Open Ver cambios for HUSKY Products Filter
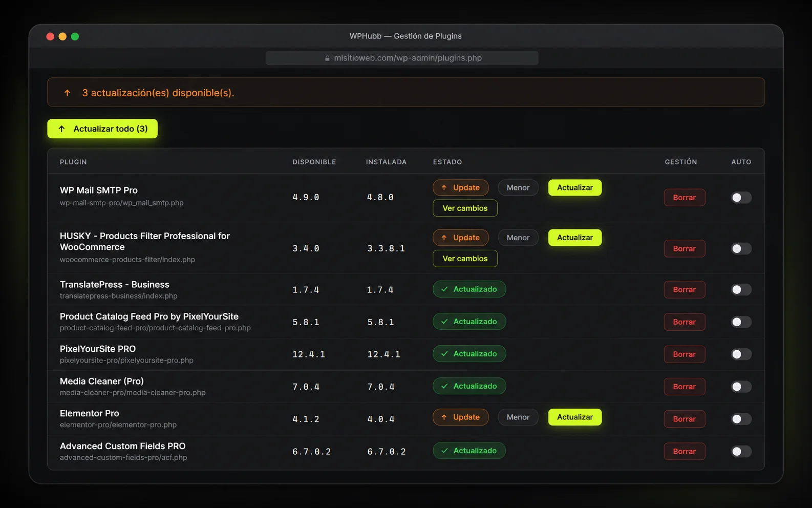This screenshot has width=812, height=508. (x=465, y=259)
